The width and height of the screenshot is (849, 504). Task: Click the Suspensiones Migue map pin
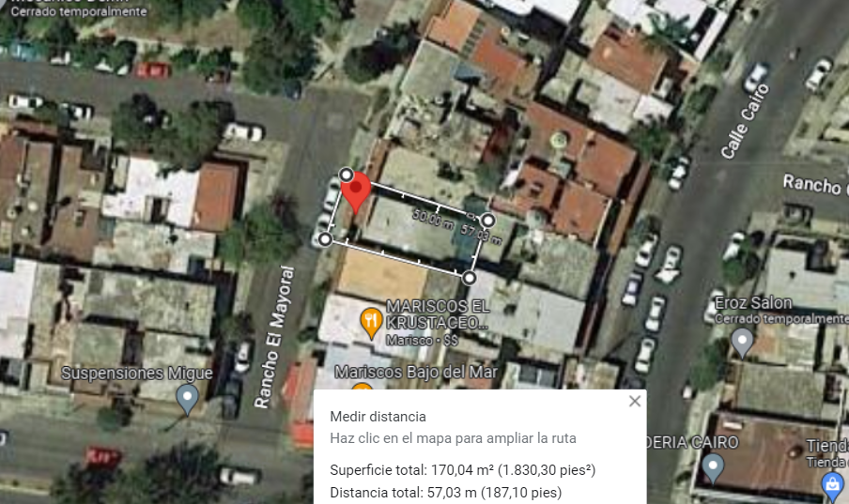click(x=187, y=399)
